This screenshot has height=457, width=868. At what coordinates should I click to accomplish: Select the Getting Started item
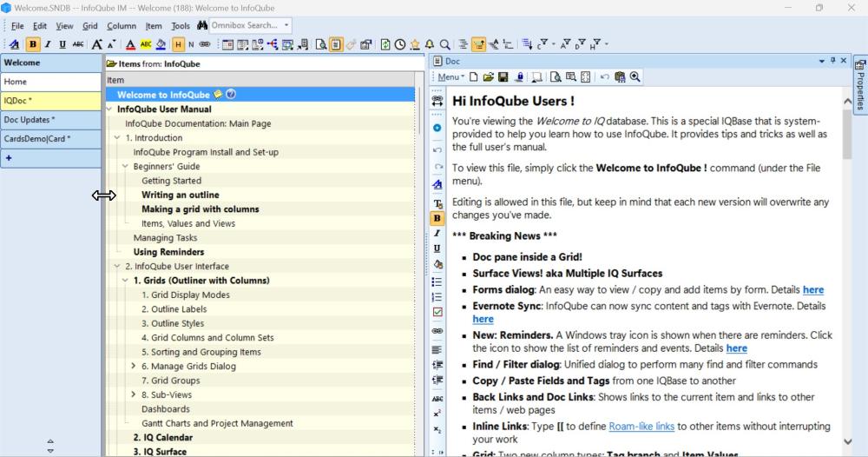[x=171, y=181]
